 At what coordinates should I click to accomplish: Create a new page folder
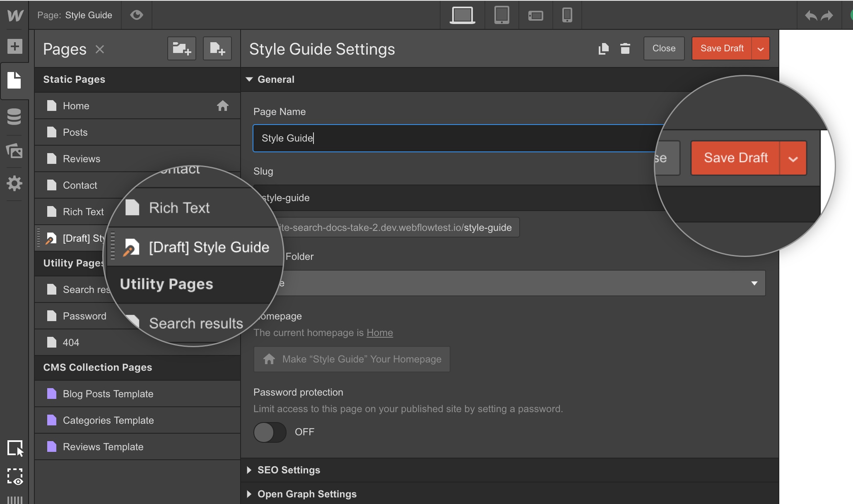click(x=181, y=49)
